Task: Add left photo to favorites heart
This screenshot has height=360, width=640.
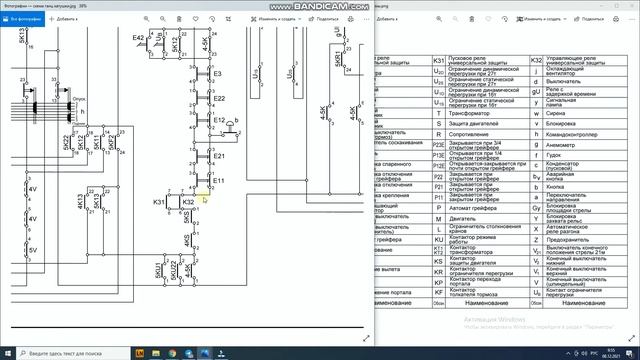Action: pyautogui.click(x=196, y=19)
